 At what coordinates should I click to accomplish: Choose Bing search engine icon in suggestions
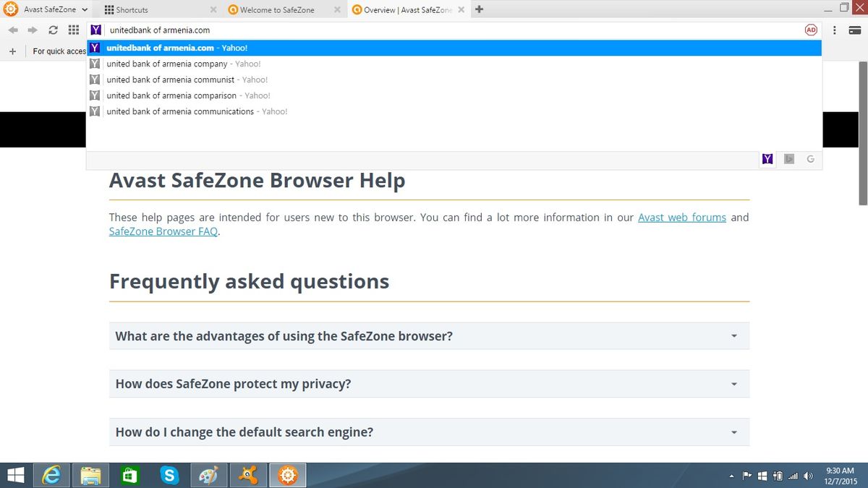tap(789, 159)
